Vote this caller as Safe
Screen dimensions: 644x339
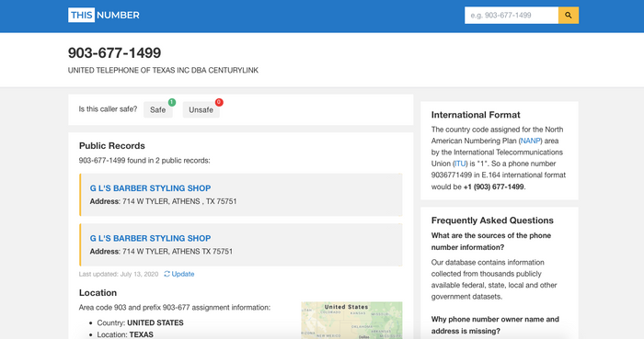tap(157, 110)
